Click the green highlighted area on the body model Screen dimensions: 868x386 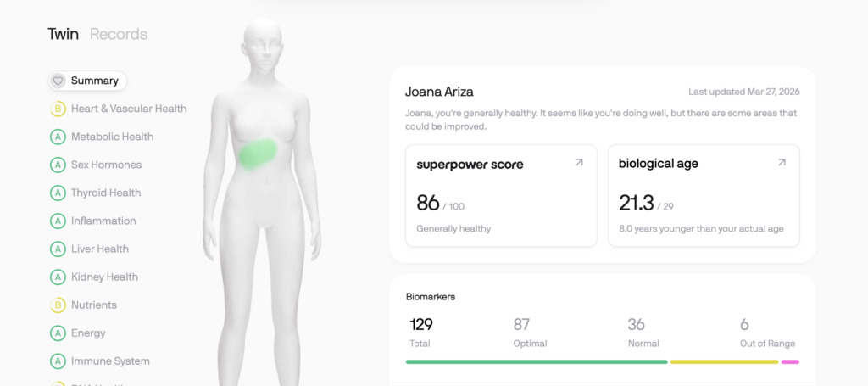coord(258,154)
